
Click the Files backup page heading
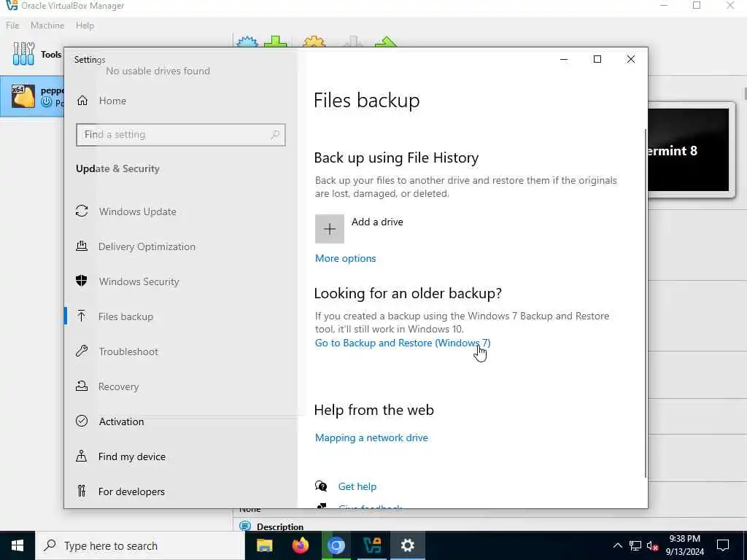pos(366,101)
